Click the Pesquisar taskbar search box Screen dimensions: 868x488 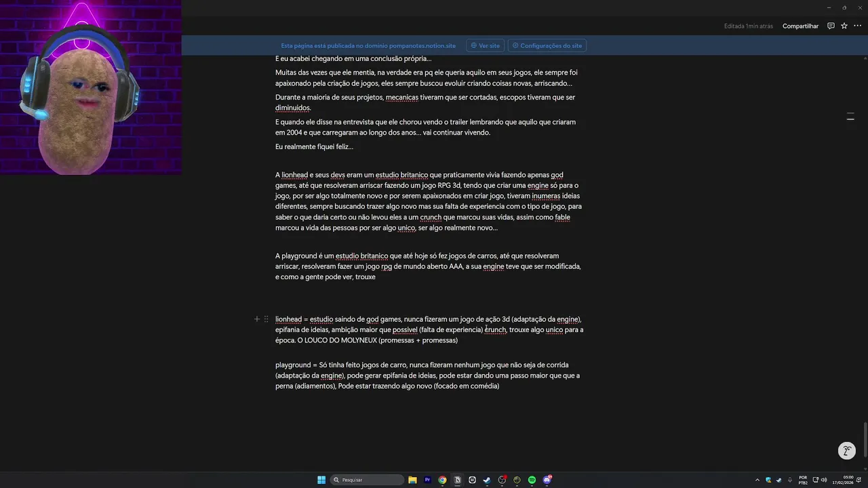point(367,480)
